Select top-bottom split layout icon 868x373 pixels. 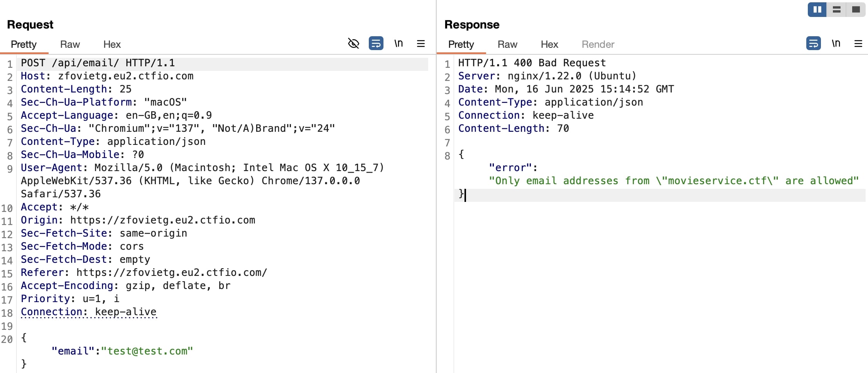point(836,10)
